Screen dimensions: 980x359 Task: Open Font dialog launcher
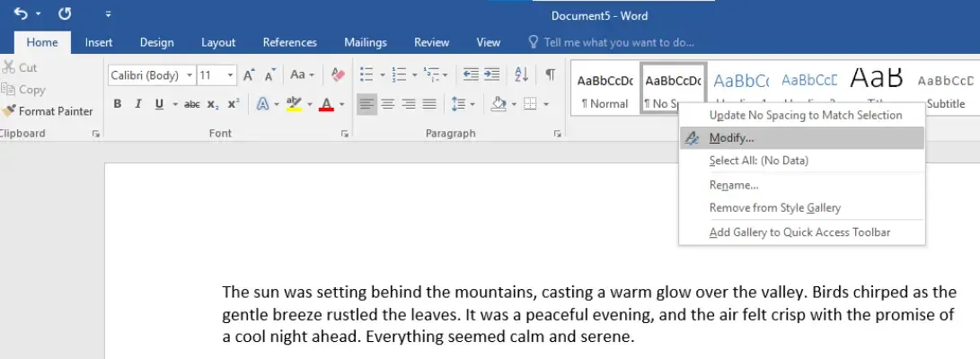pos(344,134)
